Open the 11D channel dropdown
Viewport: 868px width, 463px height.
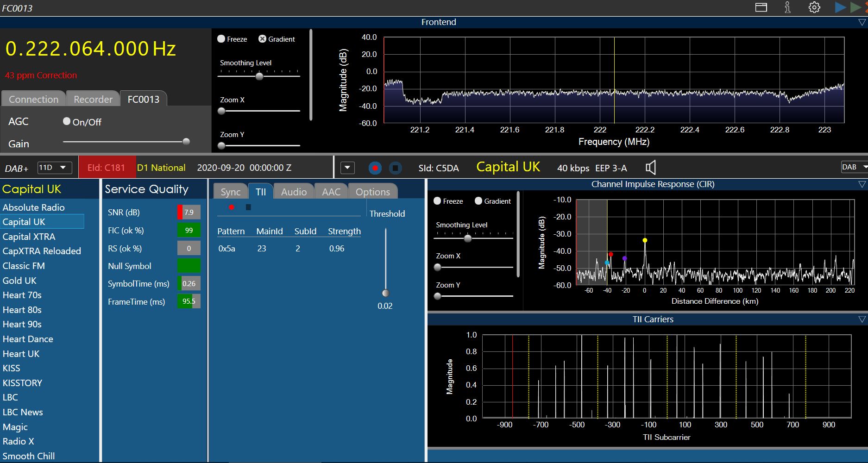(x=55, y=168)
